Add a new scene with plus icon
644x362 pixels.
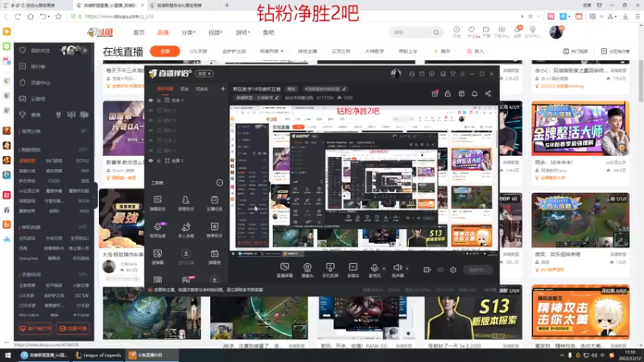click(x=223, y=88)
